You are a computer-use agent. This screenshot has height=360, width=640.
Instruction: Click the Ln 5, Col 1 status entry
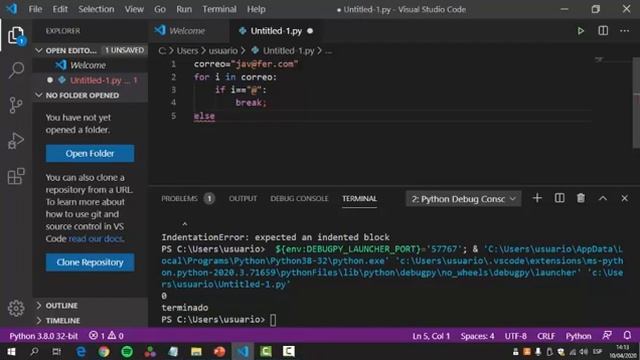pos(431,336)
